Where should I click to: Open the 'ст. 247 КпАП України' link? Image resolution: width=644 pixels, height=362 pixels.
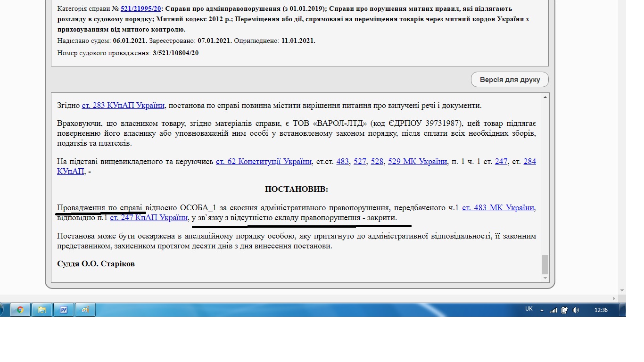click(x=149, y=218)
